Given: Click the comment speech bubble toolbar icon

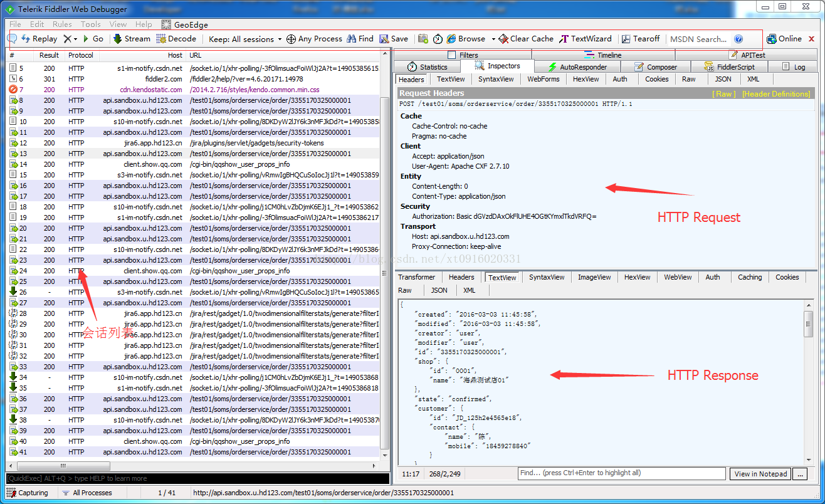Looking at the screenshot, I should tap(12, 39).
